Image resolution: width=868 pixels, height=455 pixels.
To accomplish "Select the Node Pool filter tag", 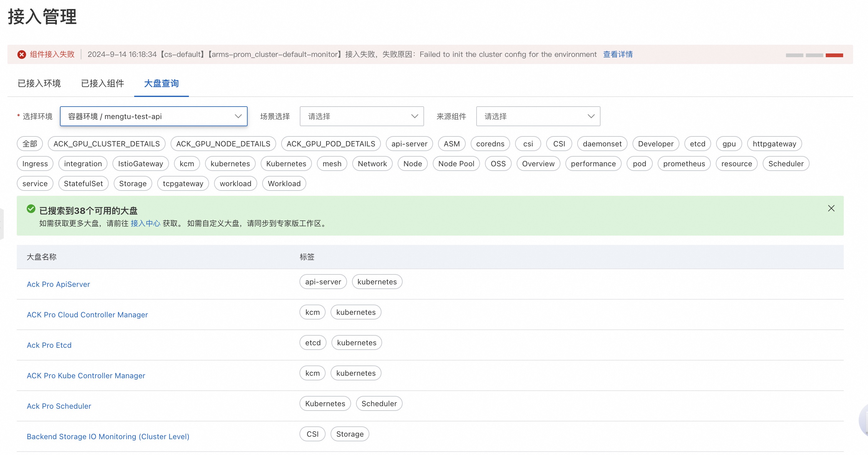I will coord(456,164).
